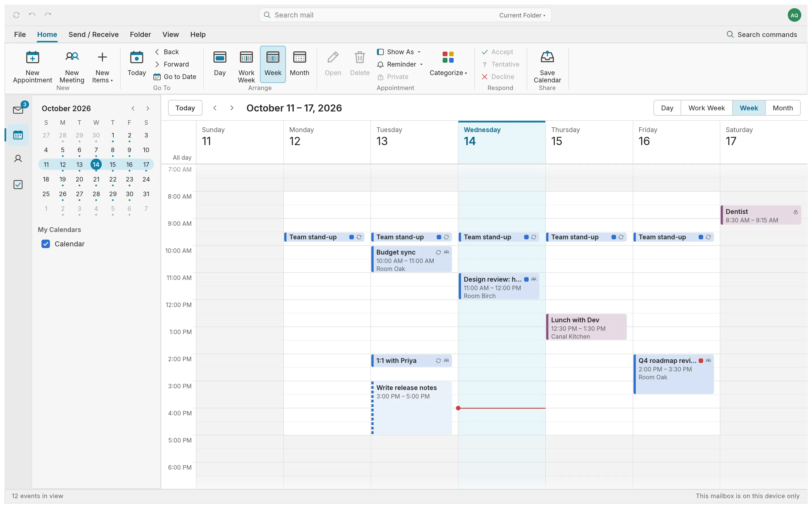Select the Dentist appointment on Saturday
812x508 pixels.
[x=761, y=215]
